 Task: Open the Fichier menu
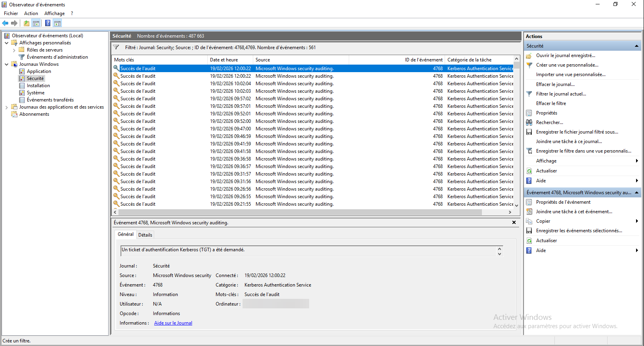coord(11,13)
